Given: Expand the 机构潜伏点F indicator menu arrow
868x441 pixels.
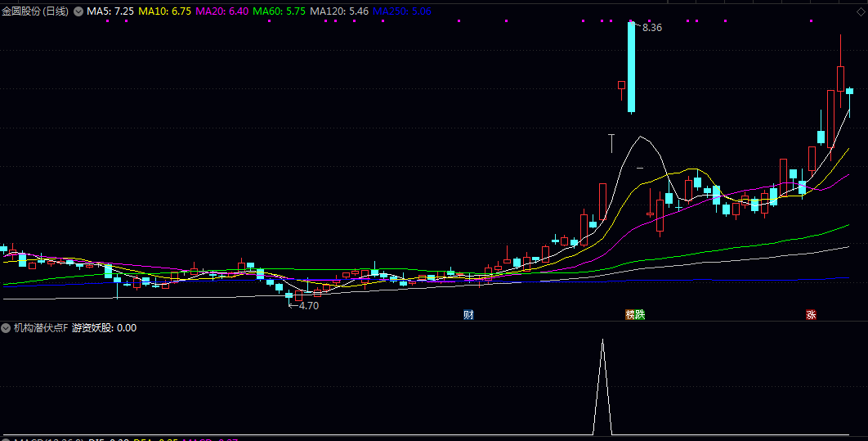Looking at the screenshot, I should pos(7,328).
